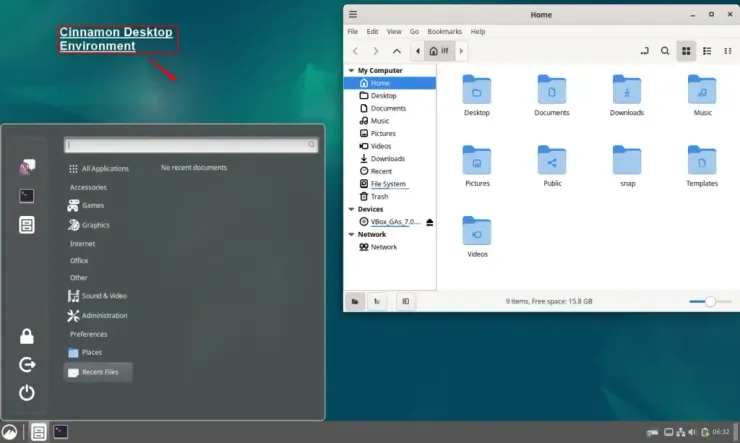Eject the VBox_GAs disc

click(x=429, y=222)
